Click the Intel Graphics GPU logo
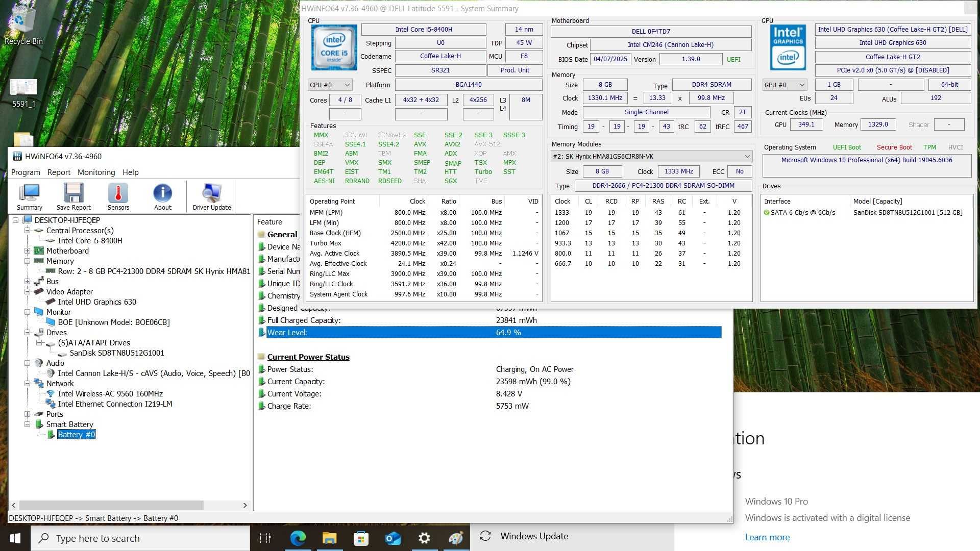The width and height of the screenshot is (980, 551). [788, 47]
